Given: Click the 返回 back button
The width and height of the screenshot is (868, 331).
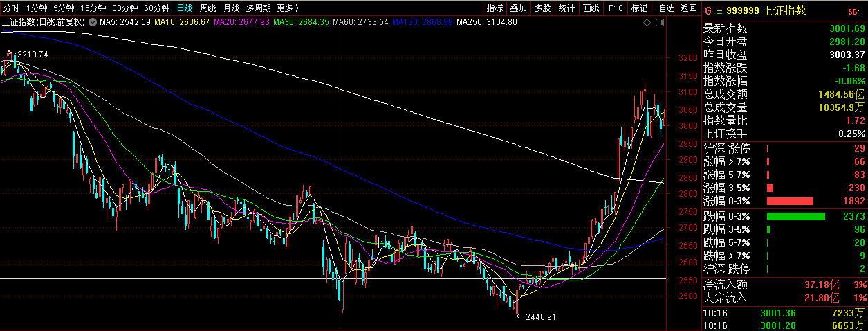Looking at the screenshot, I should pos(688,8).
